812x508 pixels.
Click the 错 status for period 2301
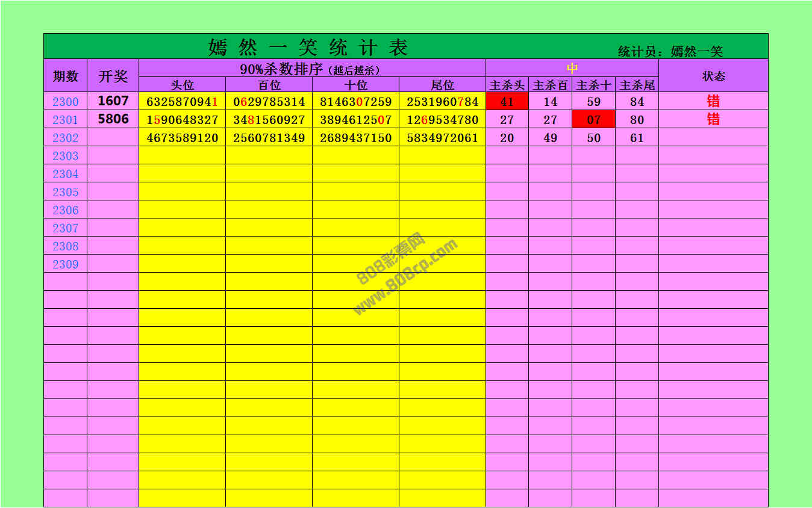pos(713,119)
